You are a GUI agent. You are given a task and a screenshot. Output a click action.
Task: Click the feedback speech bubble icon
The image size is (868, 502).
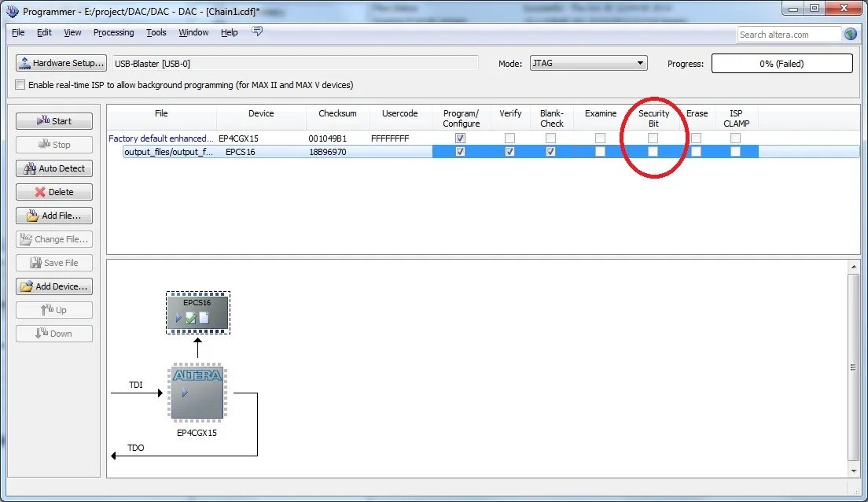pos(257,31)
